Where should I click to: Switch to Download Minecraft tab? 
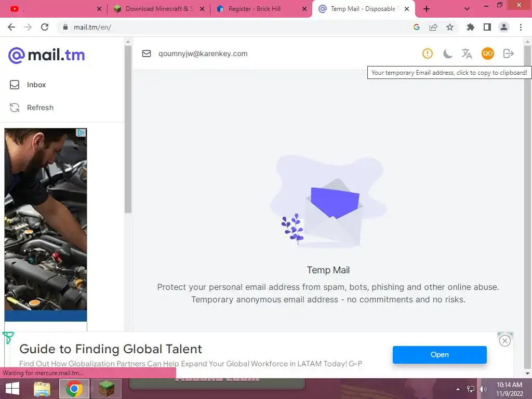(x=159, y=9)
